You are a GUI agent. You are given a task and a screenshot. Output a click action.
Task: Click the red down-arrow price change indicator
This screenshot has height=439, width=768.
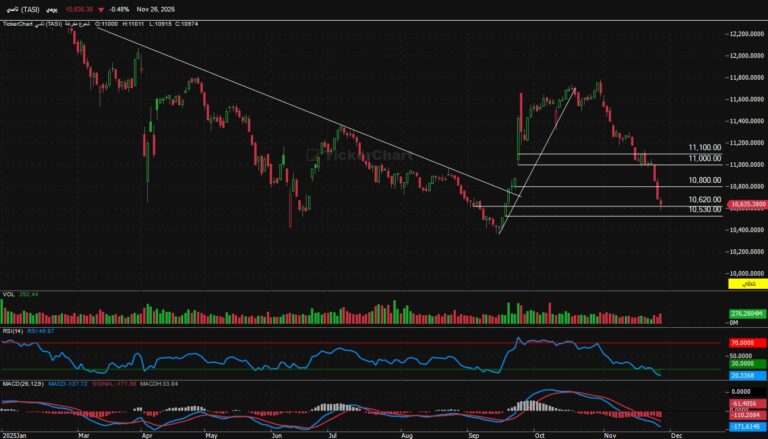click(101, 8)
